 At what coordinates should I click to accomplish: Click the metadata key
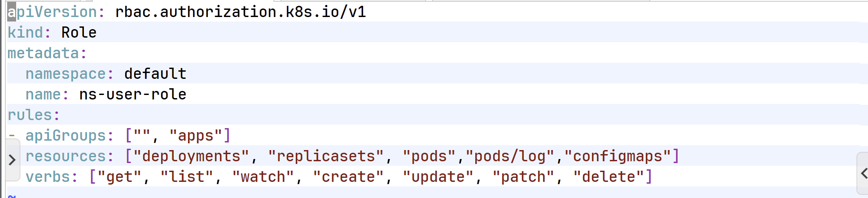click(x=43, y=53)
